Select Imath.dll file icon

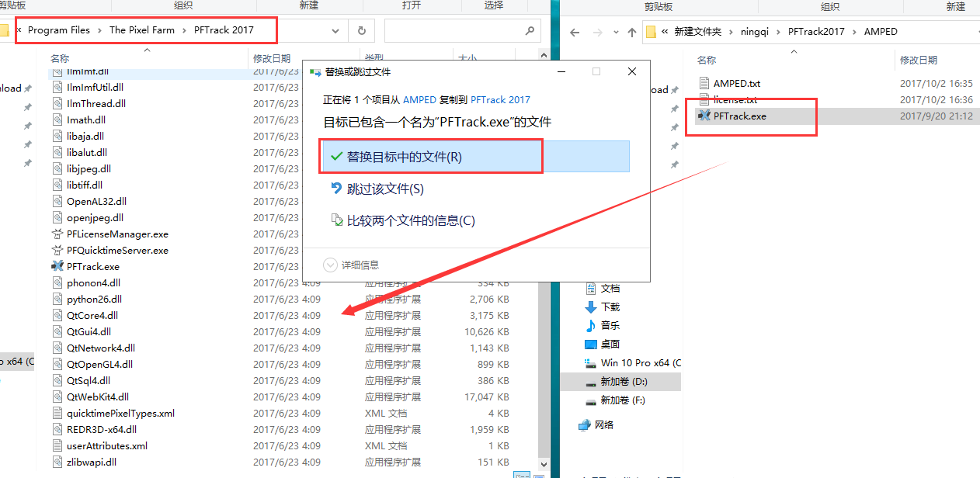click(57, 120)
